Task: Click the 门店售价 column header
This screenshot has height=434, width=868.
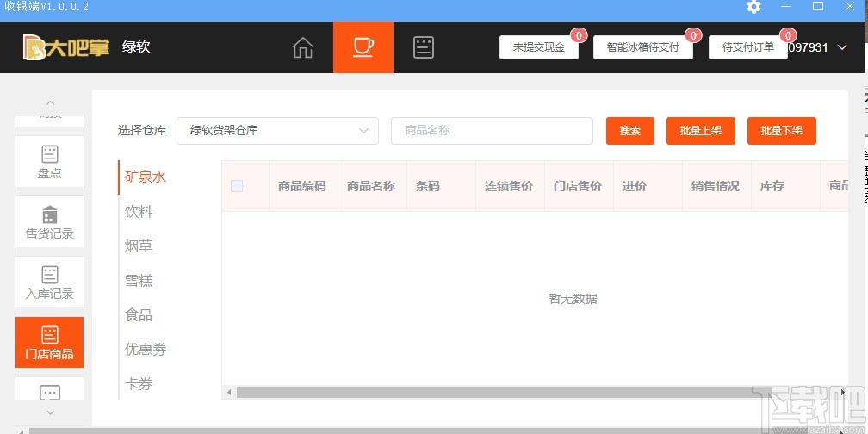Action: coord(577,187)
